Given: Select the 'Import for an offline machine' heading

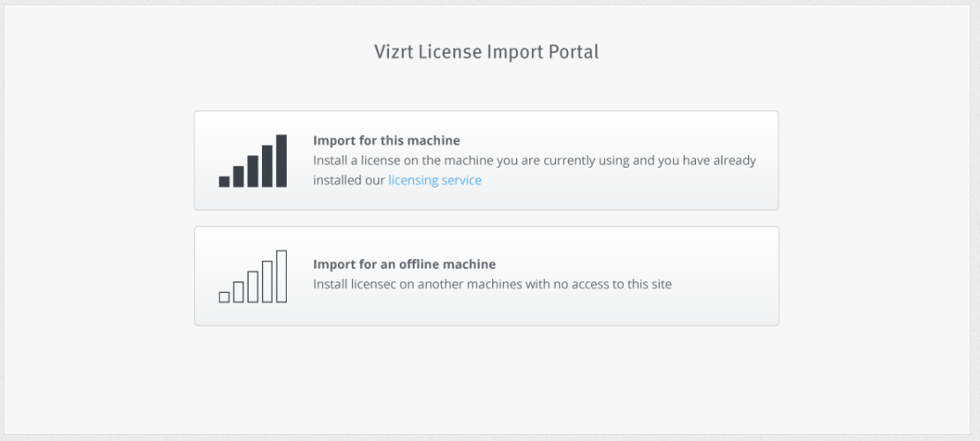Looking at the screenshot, I should (x=404, y=264).
